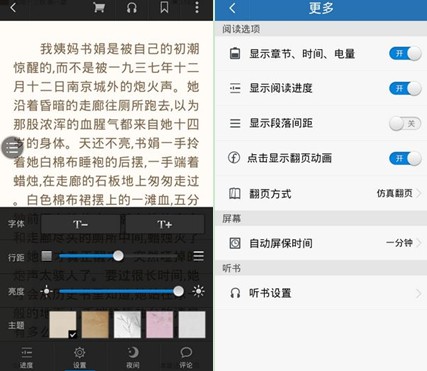Open 翻页方式 option showing 仿真翻页
The image size is (427, 371).
(320, 193)
